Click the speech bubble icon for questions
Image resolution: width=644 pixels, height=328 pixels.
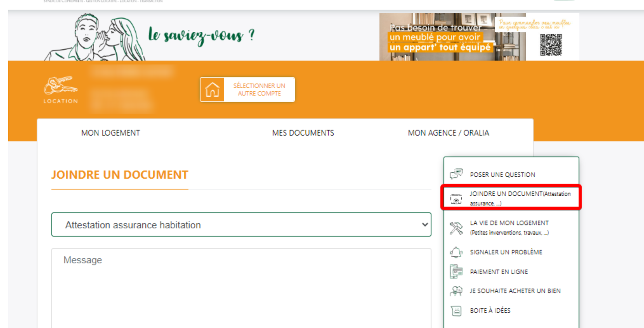[456, 174]
